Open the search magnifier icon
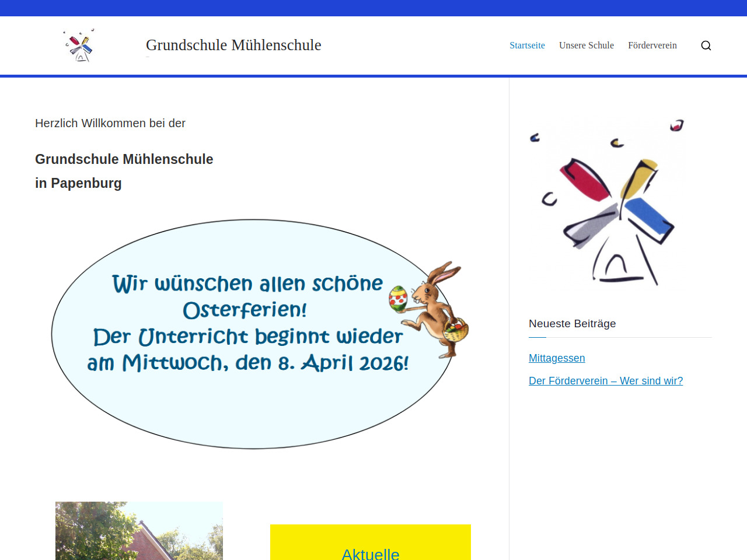The image size is (747, 560). coord(706,45)
